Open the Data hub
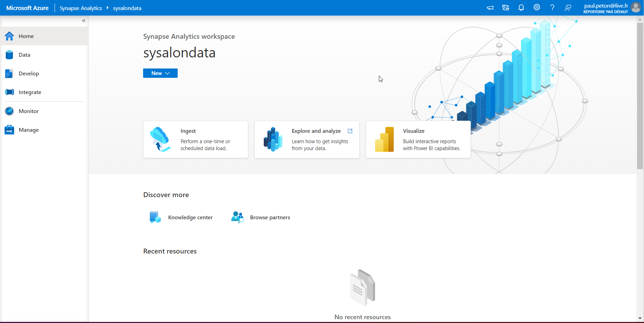Viewport: 644px width, 323px height. [24, 55]
